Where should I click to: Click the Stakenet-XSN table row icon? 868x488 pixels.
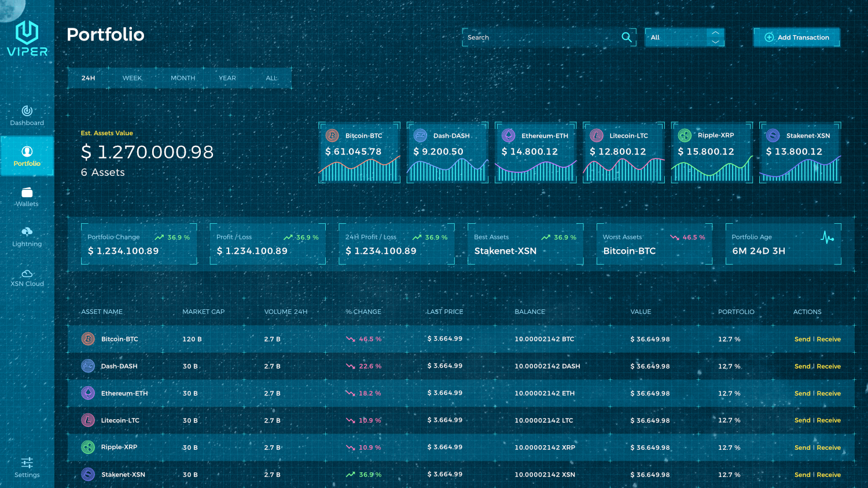tap(88, 474)
